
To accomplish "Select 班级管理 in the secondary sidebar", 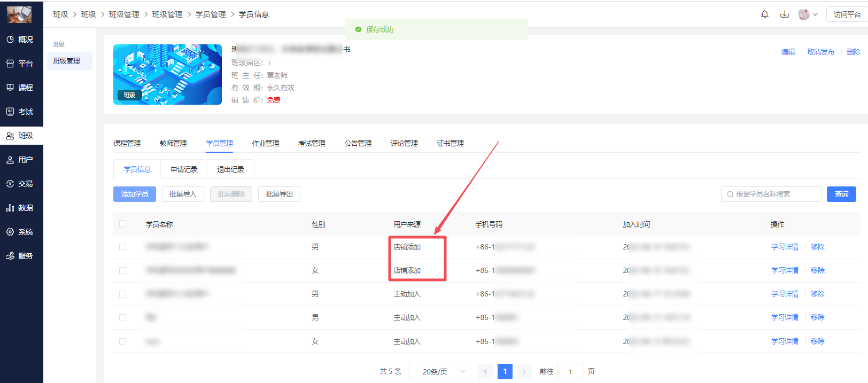I will pos(69,61).
